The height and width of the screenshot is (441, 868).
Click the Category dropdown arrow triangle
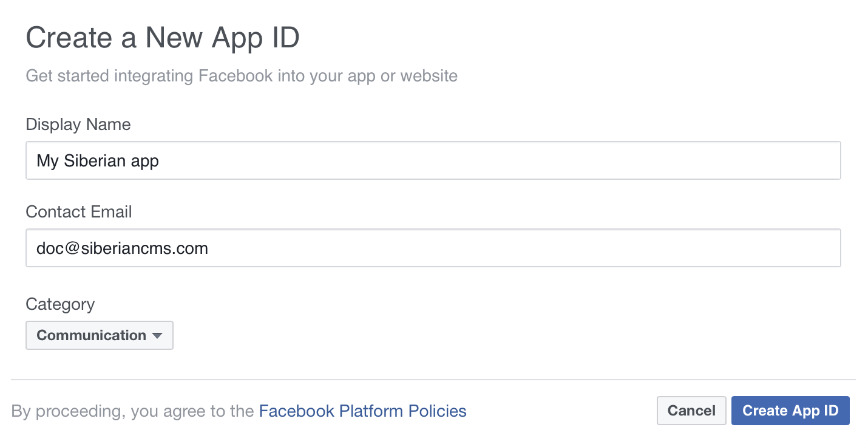[x=157, y=336]
